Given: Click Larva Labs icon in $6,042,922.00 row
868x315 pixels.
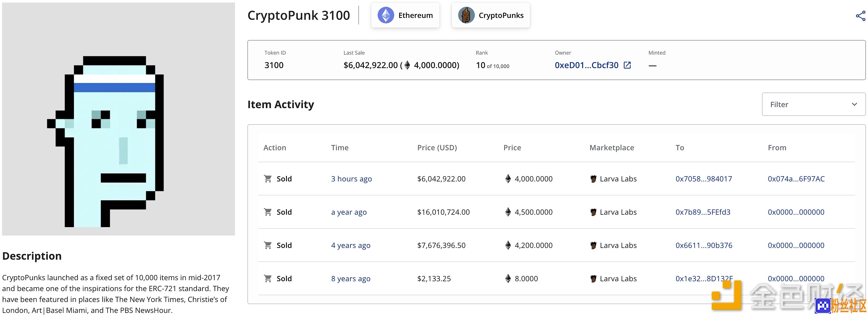Looking at the screenshot, I should click(593, 179).
